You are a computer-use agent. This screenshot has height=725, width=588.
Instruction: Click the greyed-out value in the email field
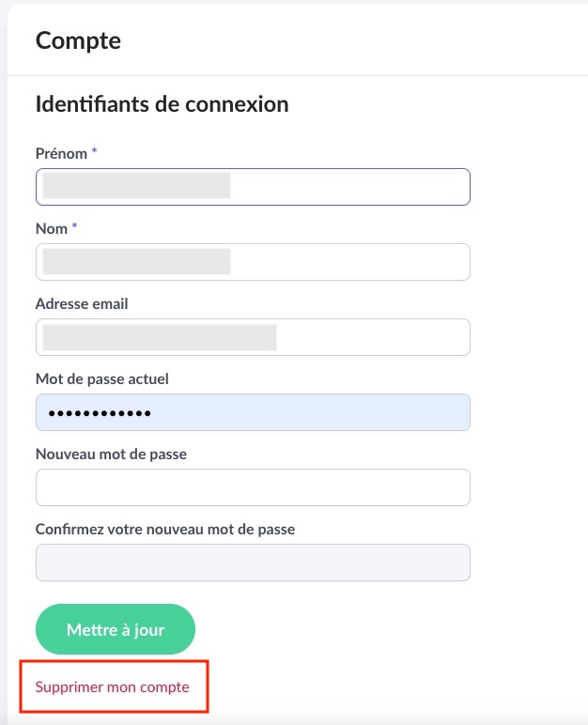point(160,337)
